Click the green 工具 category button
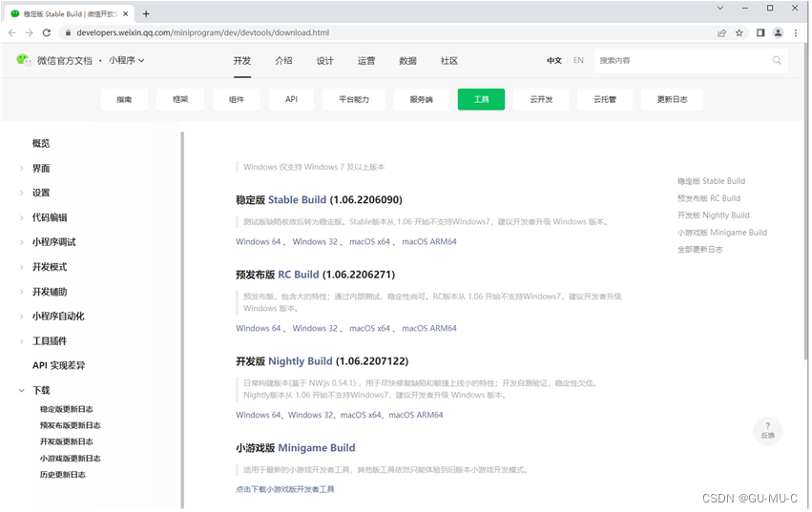Viewport: 812px width, 512px height. point(481,99)
